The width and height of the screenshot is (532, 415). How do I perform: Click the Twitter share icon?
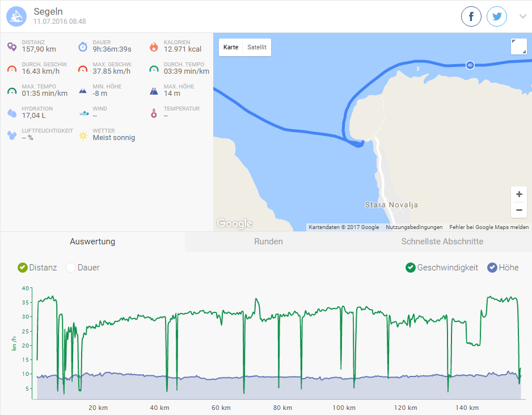click(x=497, y=16)
